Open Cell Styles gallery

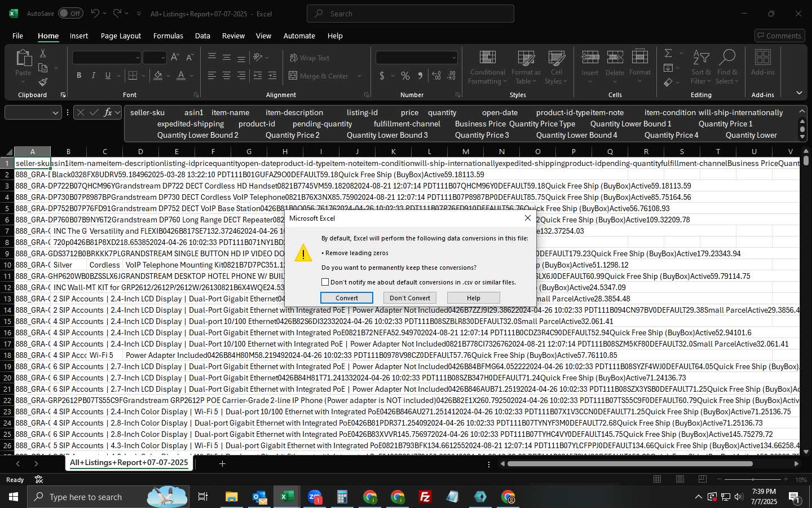[x=557, y=68]
